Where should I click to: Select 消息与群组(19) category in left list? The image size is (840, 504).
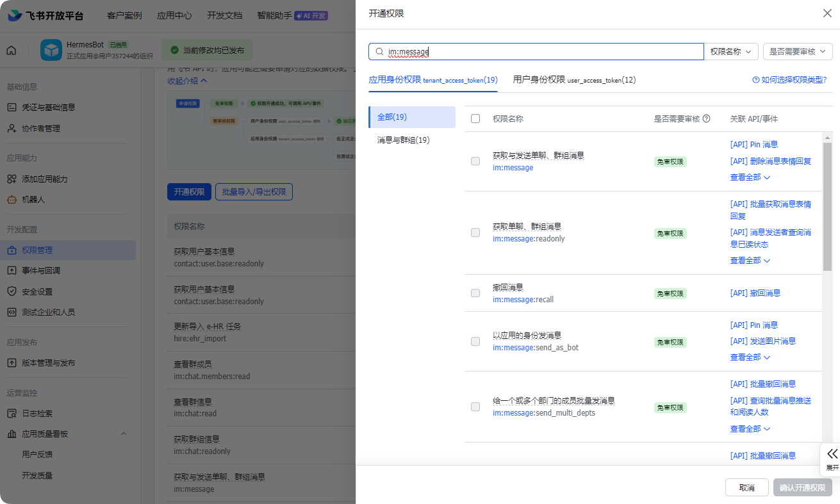[404, 140]
